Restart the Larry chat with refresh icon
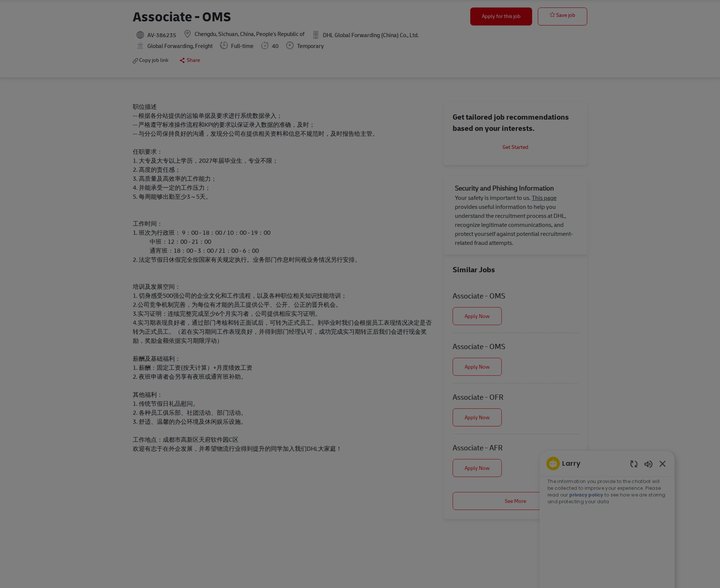This screenshot has width=720, height=588. pyautogui.click(x=634, y=464)
